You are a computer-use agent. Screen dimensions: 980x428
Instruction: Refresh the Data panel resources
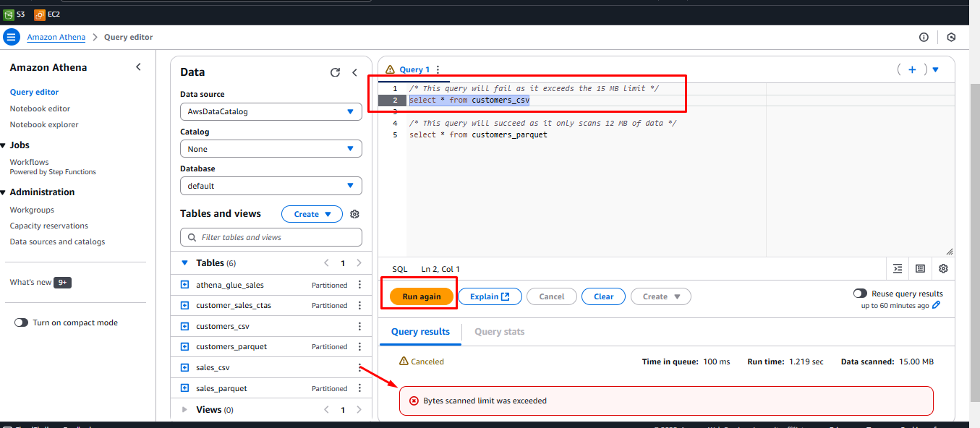(x=335, y=72)
